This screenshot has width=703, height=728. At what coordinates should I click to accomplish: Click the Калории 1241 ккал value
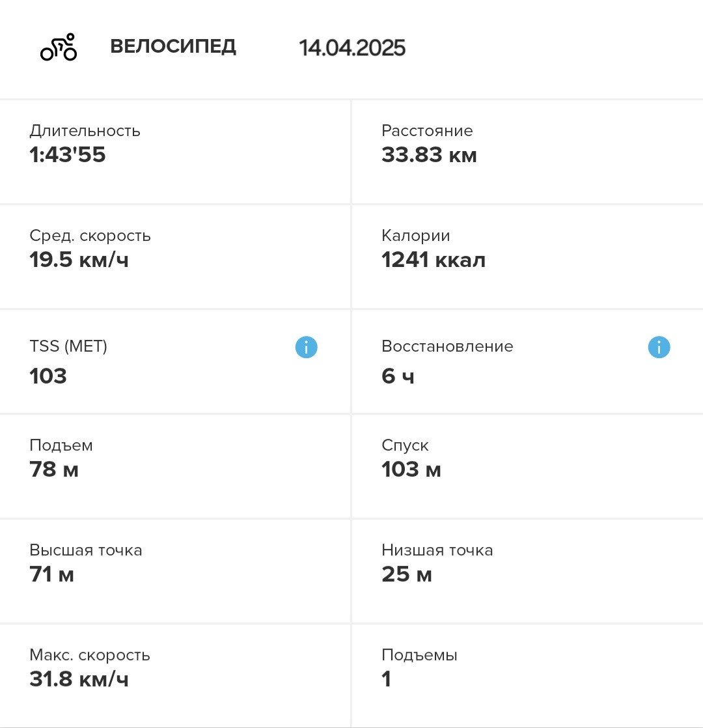434,260
